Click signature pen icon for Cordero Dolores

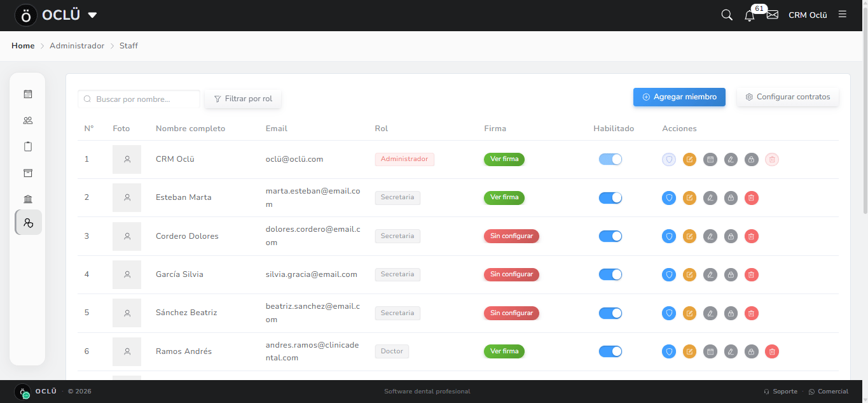tap(710, 236)
